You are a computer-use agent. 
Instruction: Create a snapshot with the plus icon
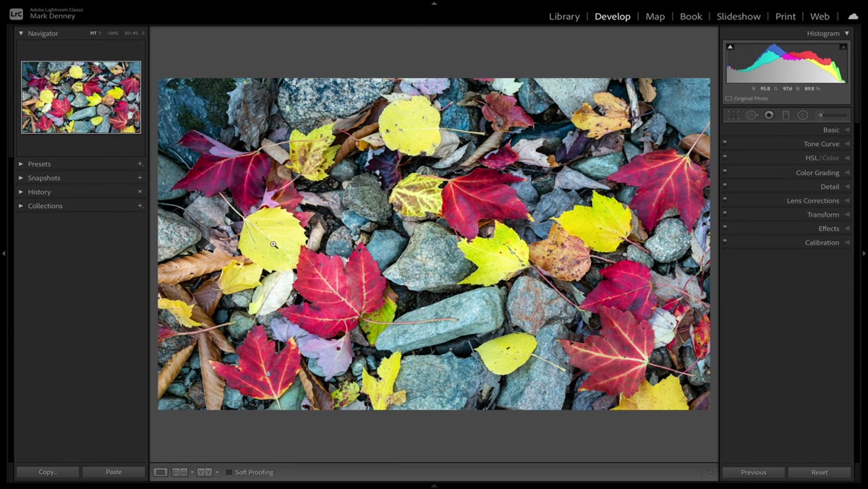(x=140, y=177)
